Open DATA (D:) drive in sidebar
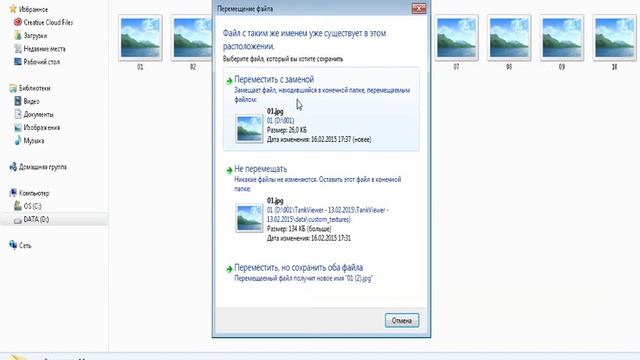Image resolution: width=640 pixels, height=360 pixels. click(x=36, y=219)
